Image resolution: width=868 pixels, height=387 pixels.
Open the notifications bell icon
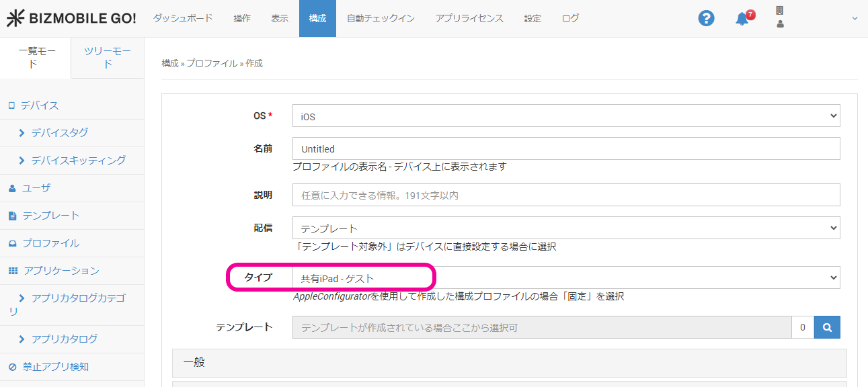742,19
